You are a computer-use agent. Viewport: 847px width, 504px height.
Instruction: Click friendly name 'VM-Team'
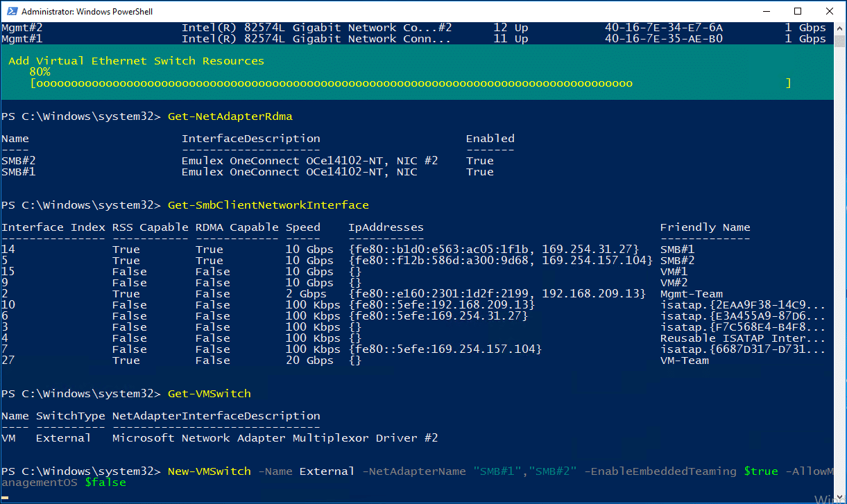[685, 360]
